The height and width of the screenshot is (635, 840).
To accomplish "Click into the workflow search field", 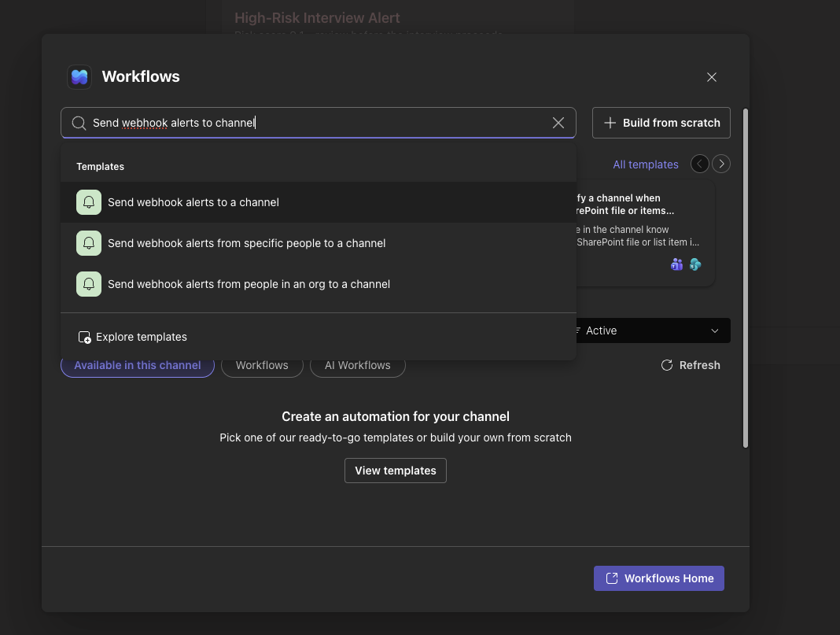I will point(319,123).
